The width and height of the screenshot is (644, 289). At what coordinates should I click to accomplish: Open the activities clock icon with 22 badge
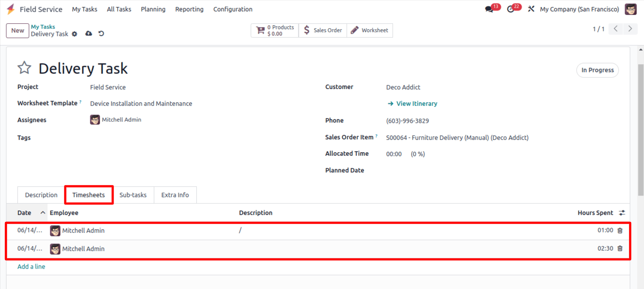tap(511, 9)
